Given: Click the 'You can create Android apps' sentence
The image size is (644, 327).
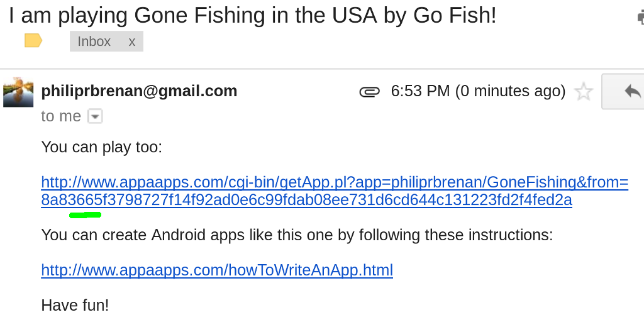Looking at the screenshot, I should pyautogui.click(x=297, y=235).
